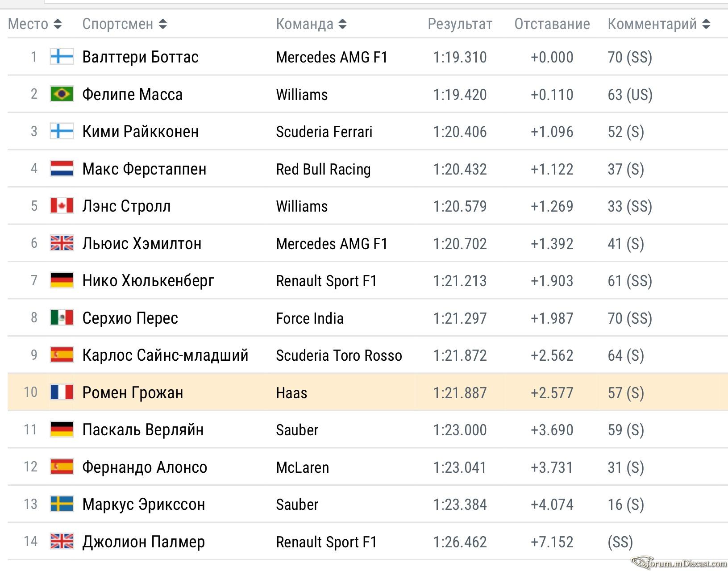Select the highlighted Haas row
Image resolution: width=728 pixels, height=571 pixels.
368,392
